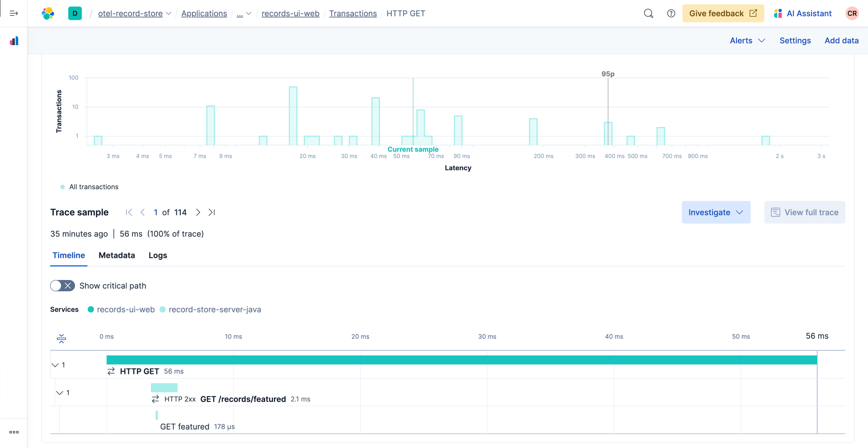The width and height of the screenshot is (868, 448).
Task: Open the help menu icon
Action: pyautogui.click(x=671, y=14)
